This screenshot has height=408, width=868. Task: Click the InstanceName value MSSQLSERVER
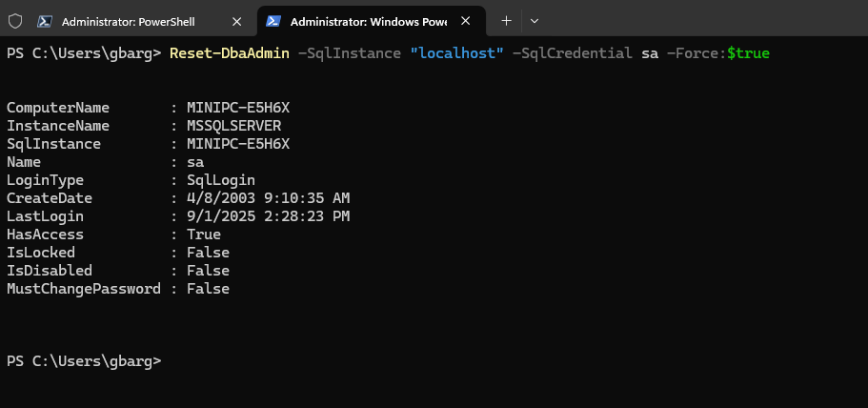[x=233, y=126]
